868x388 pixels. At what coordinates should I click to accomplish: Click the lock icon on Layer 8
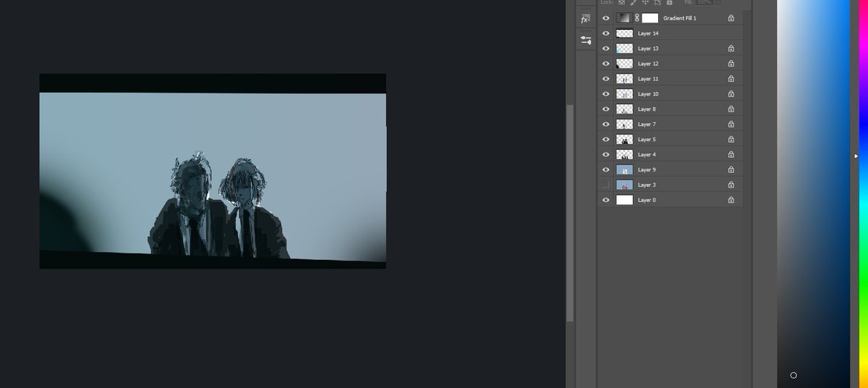coord(731,109)
